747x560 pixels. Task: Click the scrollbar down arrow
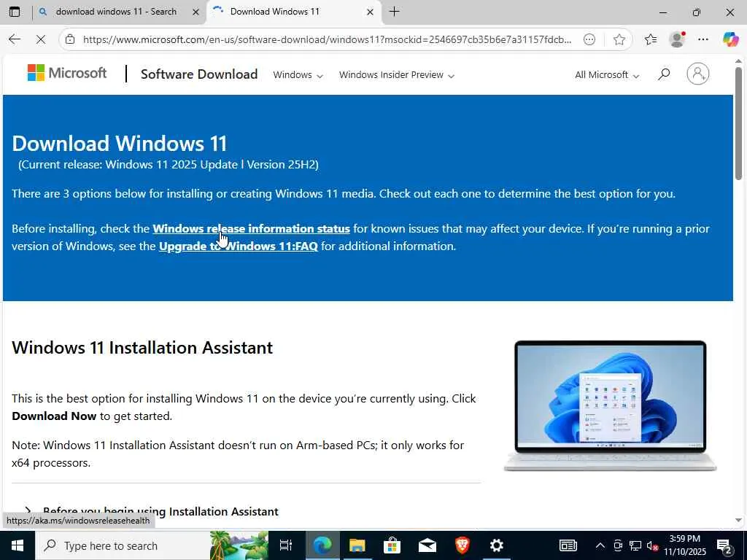738,521
